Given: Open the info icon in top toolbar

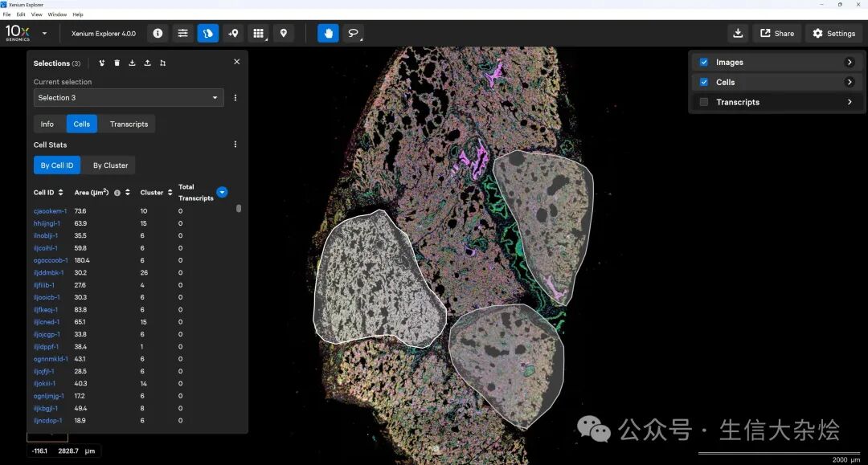Looking at the screenshot, I should click(158, 33).
